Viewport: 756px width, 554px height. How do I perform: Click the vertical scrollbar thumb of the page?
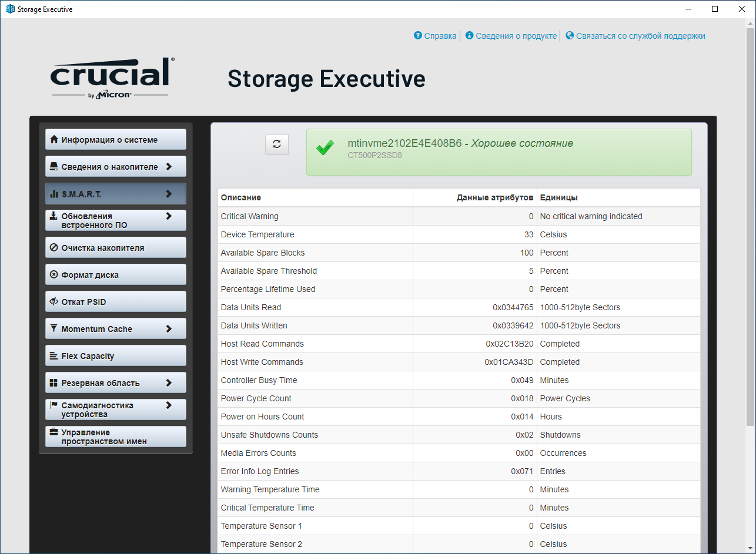[750, 226]
